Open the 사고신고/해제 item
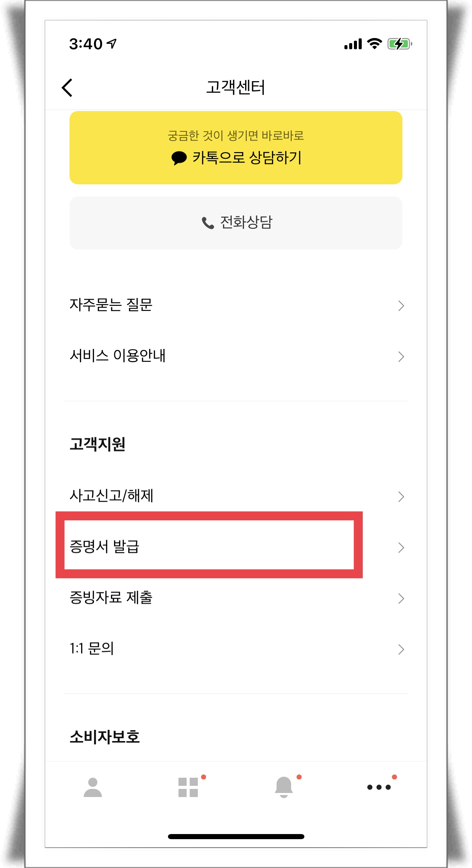Viewport: 472px width, 868px height. (x=236, y=496)
